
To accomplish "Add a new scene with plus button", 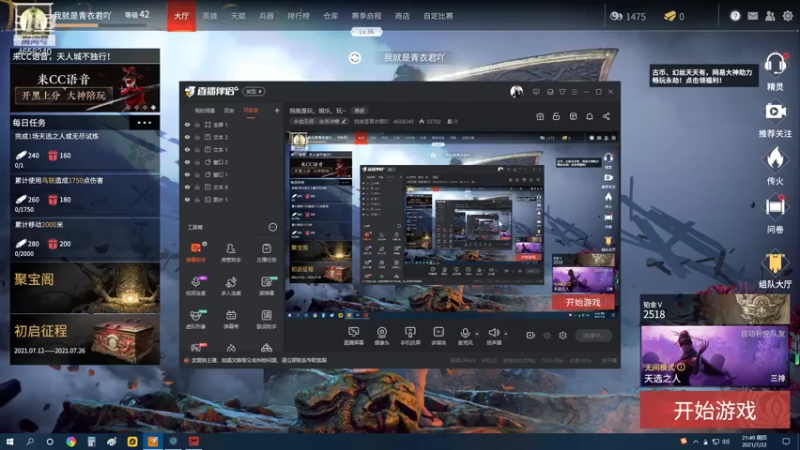I will pos(277,110).
